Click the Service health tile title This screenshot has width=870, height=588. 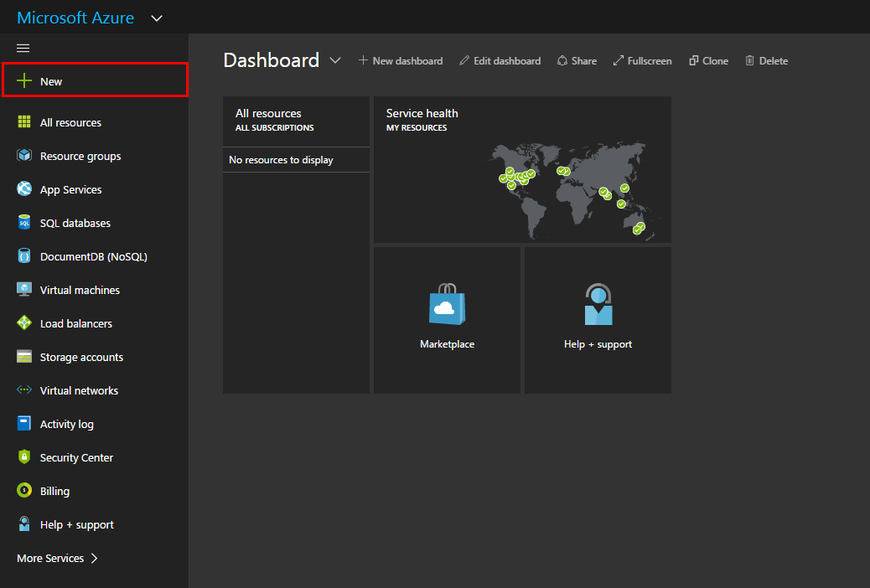pos(422,113)
